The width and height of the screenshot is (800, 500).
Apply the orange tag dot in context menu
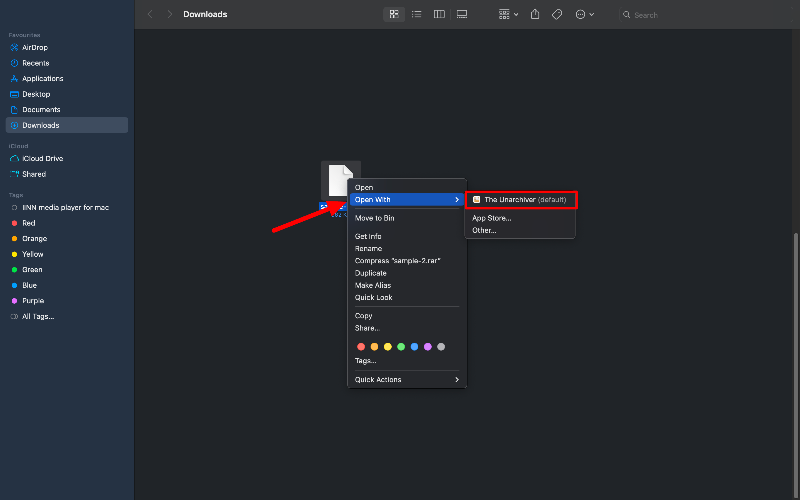tap(374, 347)
